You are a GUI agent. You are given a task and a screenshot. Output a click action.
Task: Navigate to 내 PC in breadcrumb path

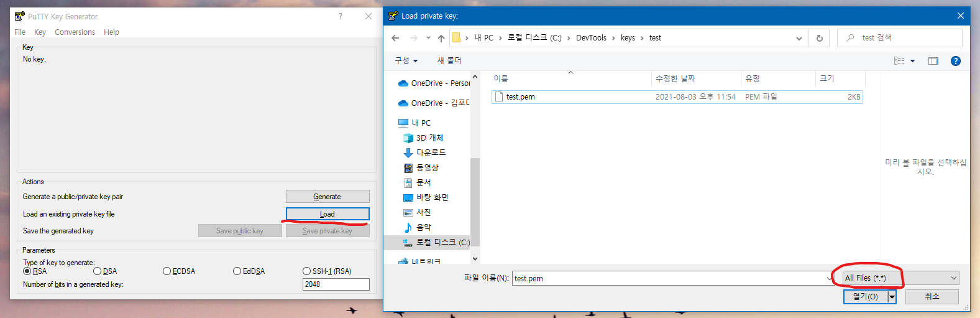[x=483, y=38]
